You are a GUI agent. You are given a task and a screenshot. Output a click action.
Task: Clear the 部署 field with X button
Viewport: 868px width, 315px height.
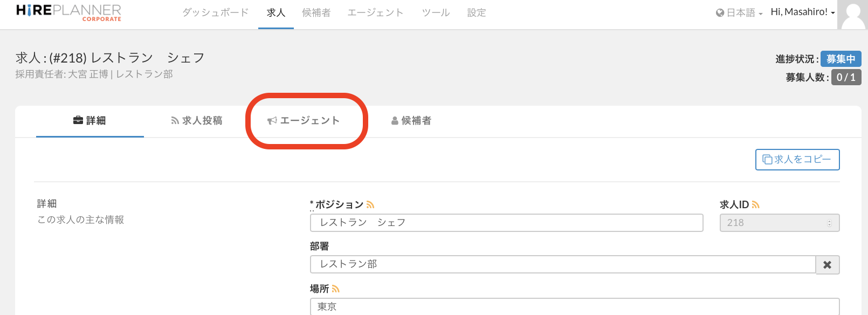click(x=827, y=265)
